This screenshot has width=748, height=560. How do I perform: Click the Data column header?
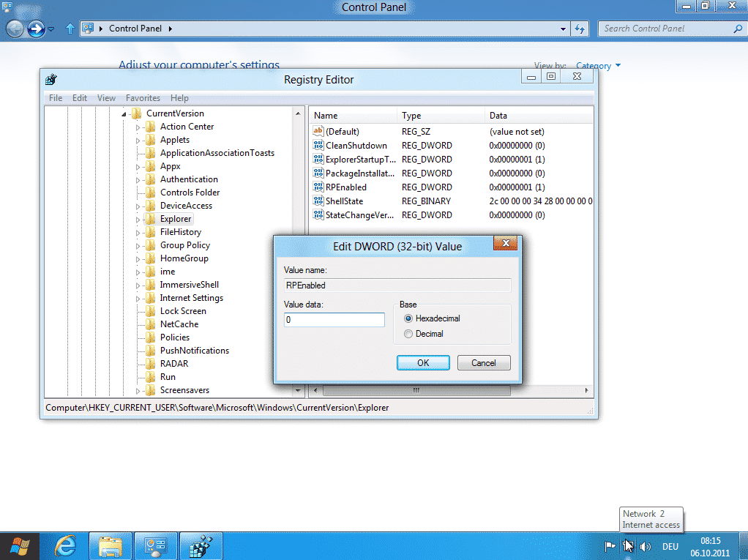tap(539, 116)
